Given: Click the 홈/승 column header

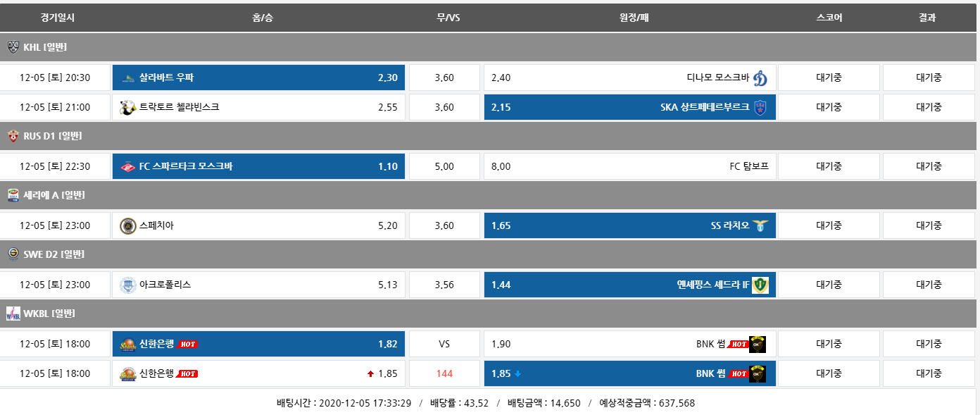Looking at the screenshot, I should 262,18.
